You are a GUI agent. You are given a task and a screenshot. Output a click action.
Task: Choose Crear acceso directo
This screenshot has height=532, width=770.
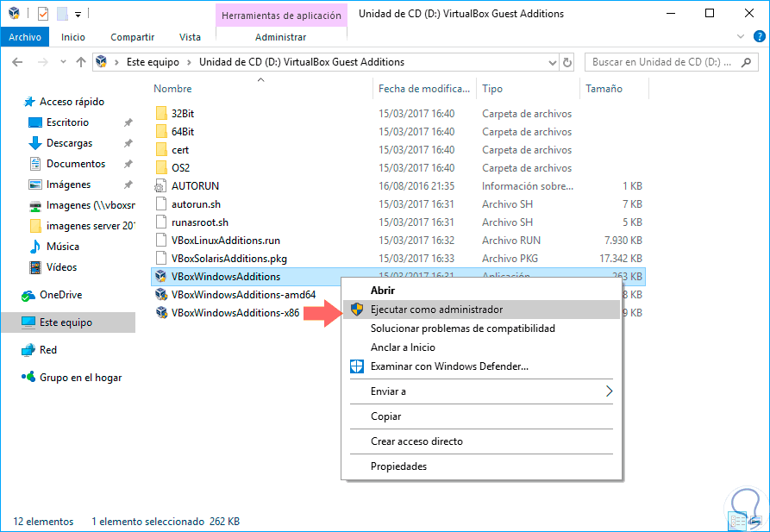point(481,441)
